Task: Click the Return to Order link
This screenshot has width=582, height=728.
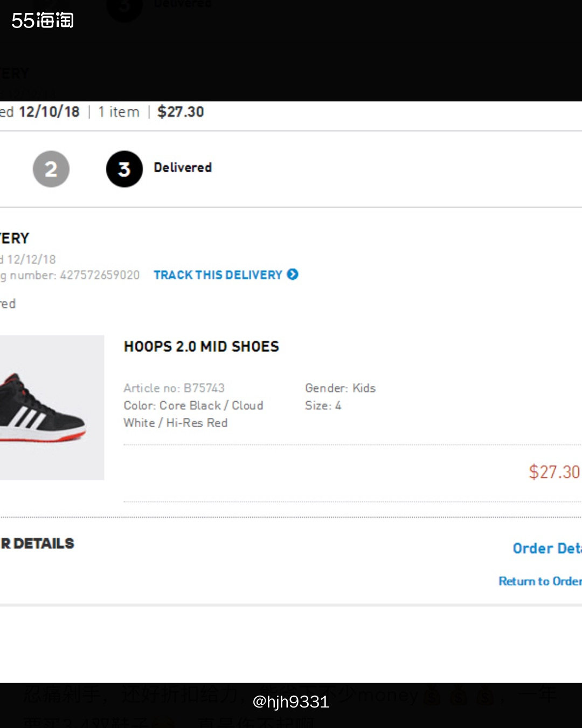Action: [x=539, y=581]
